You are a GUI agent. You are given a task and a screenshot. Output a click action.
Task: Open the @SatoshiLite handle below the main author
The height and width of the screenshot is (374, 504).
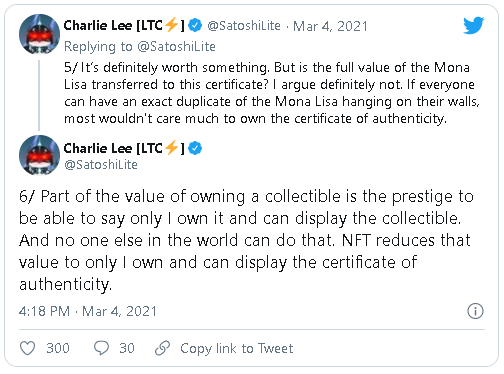click(x=101, y=165)
